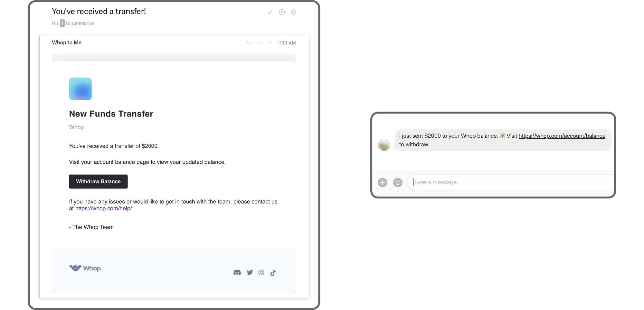Reply all to the Whop email
Viewport: 644px width, 310px height.
click(260, 43)
